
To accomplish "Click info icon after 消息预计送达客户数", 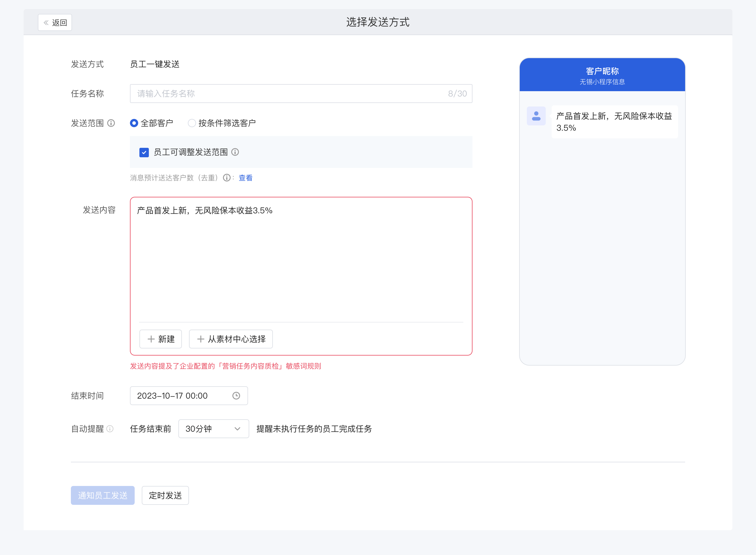I will coord(227,178).
